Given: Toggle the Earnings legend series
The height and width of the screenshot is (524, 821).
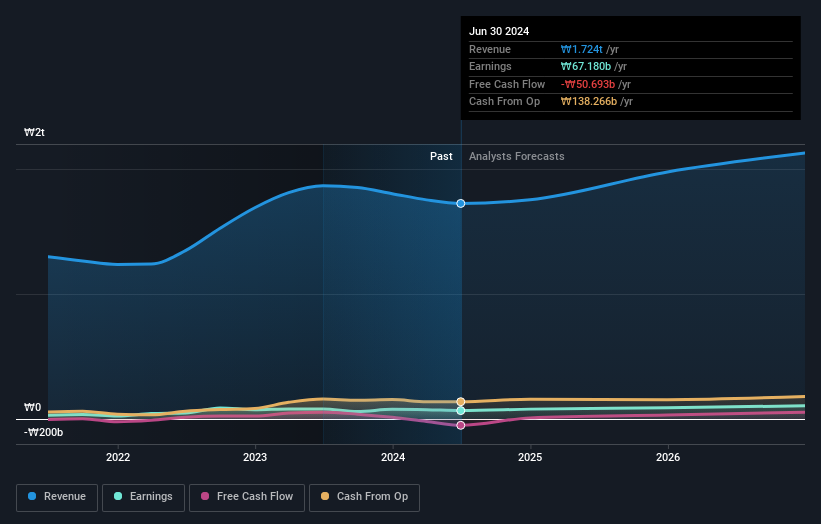Looking at the screenshot, I should [x=143, y=497].
